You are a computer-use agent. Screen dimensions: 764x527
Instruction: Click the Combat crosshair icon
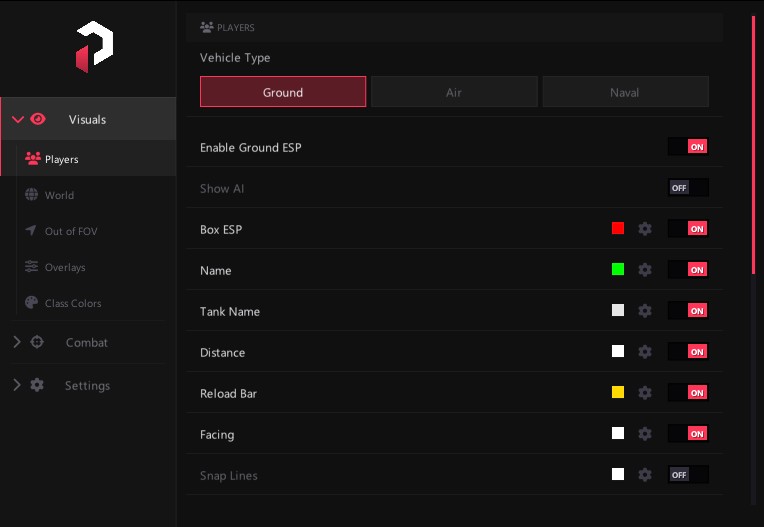(37, 342)
